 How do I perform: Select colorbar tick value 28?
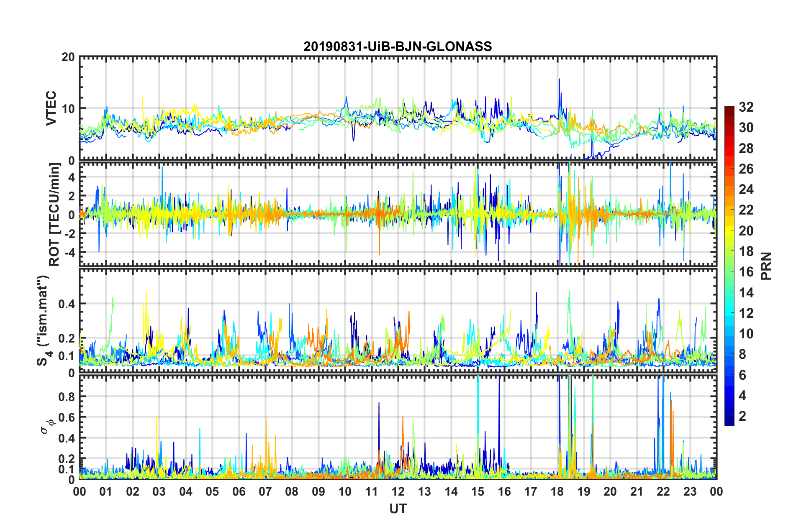pos(746,148)
